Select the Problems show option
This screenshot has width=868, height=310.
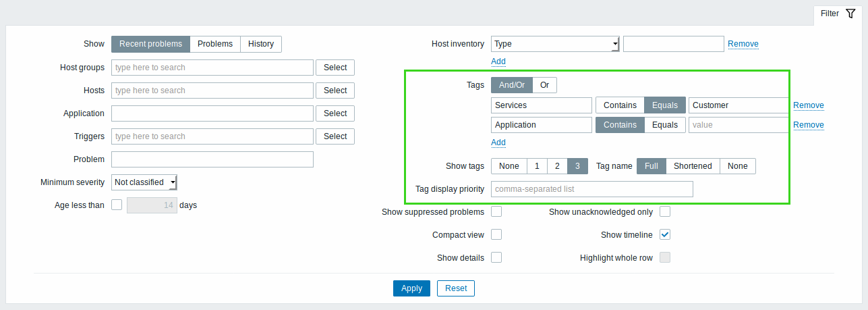tap(215, 44)
